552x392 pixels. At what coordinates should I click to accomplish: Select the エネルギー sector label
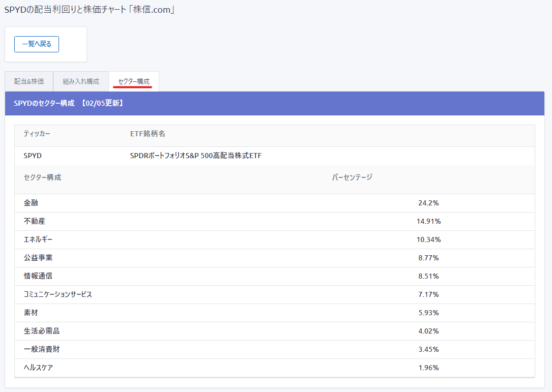38,239
